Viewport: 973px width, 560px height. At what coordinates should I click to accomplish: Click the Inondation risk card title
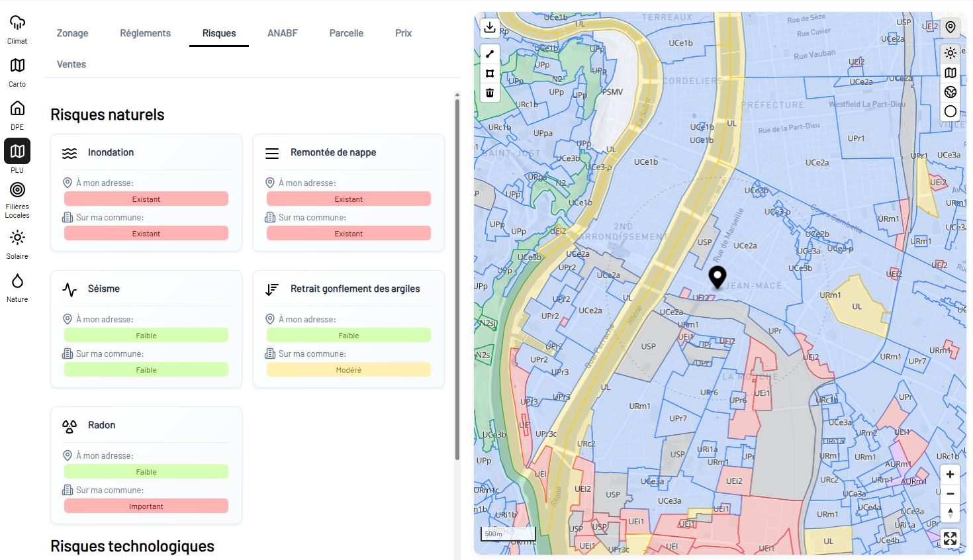click(111, 152)
